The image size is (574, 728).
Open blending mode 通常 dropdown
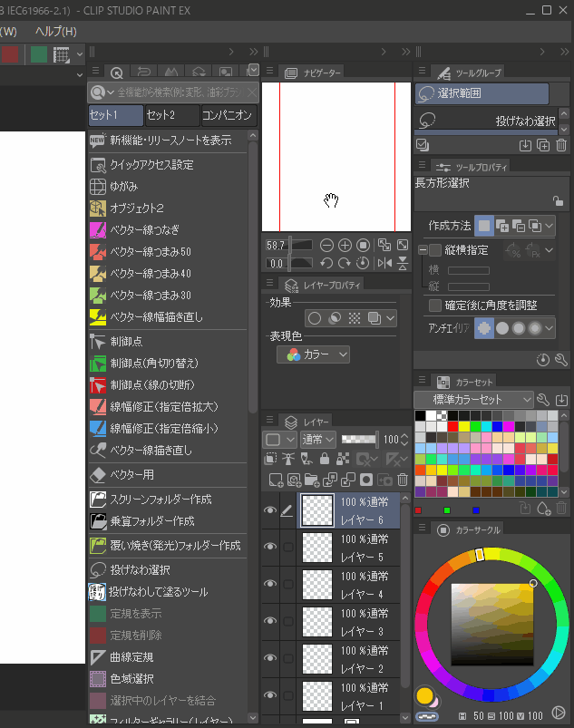317,439
